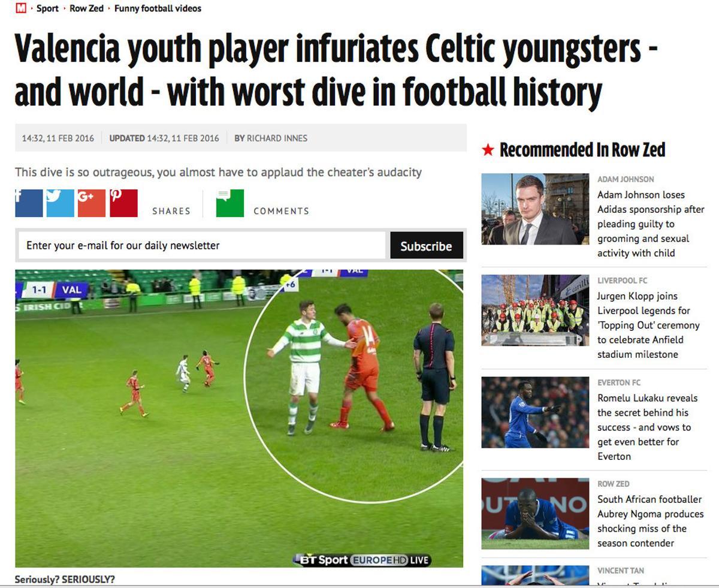Click the red star beside Recommended heading
719x588 pixels.
488,150
